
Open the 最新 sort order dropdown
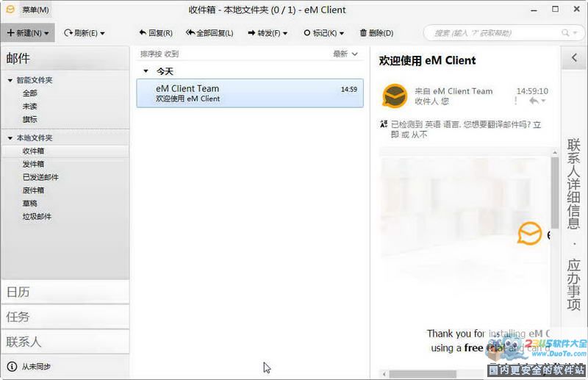click(x=345, y=54)
